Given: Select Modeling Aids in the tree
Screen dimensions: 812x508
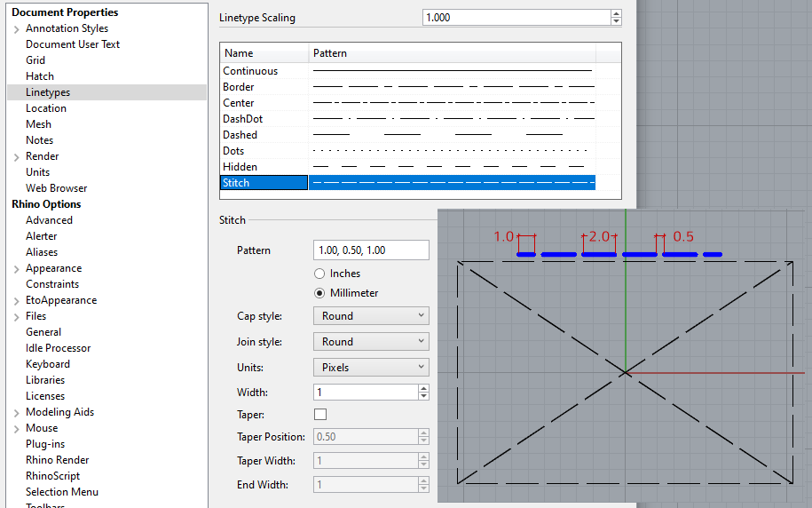Looking at the screenshot, I should coord(60,412).
